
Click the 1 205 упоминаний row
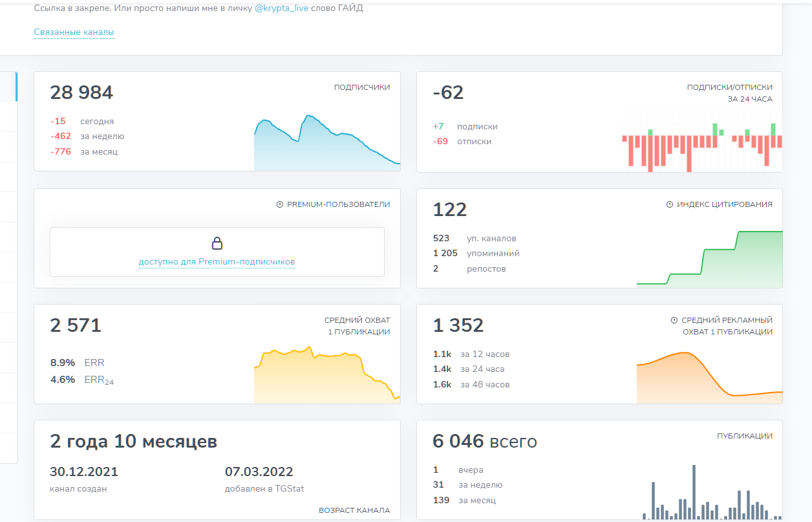(x=476, y=254)
